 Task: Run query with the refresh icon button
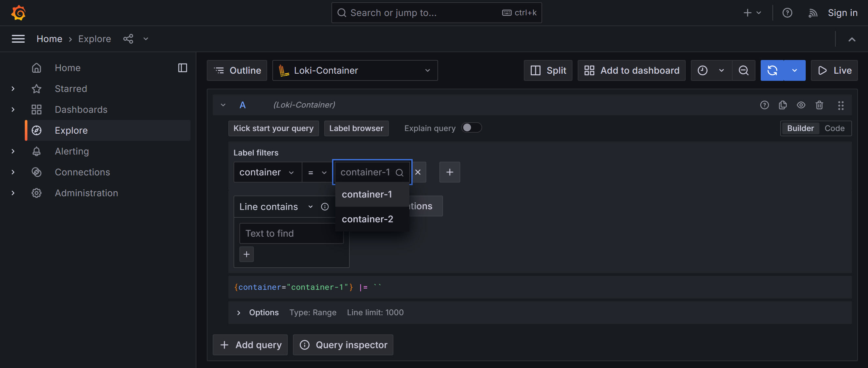click(772, 70)
